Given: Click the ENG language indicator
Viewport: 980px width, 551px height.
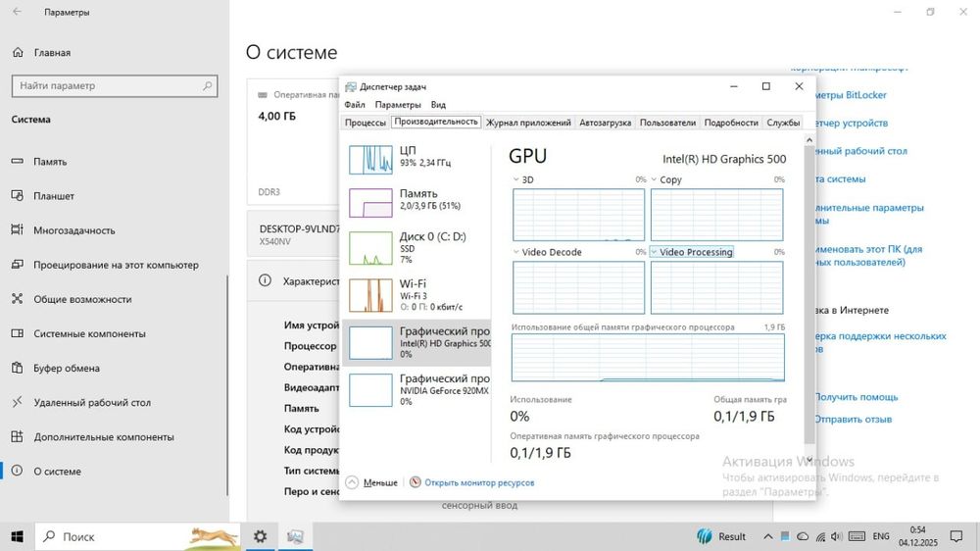Looking at the screenshot, I should tap(881, 536).
